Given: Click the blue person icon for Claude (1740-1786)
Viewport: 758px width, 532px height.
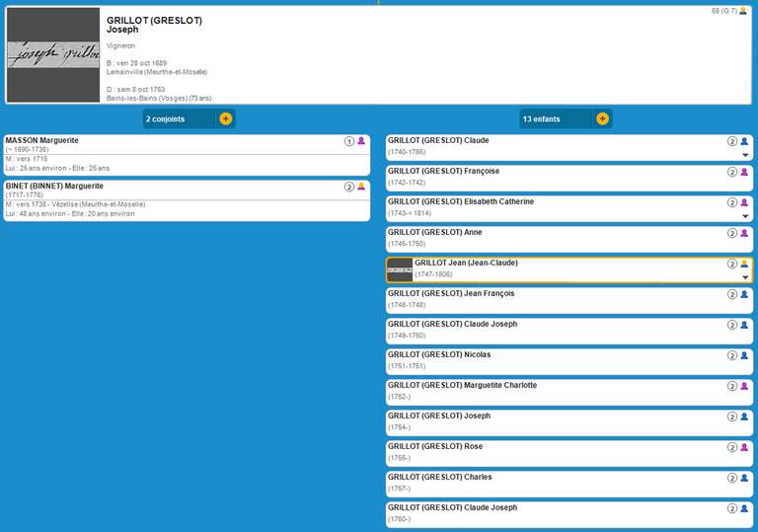Looking at the screenshot, I should click(744, 141).
